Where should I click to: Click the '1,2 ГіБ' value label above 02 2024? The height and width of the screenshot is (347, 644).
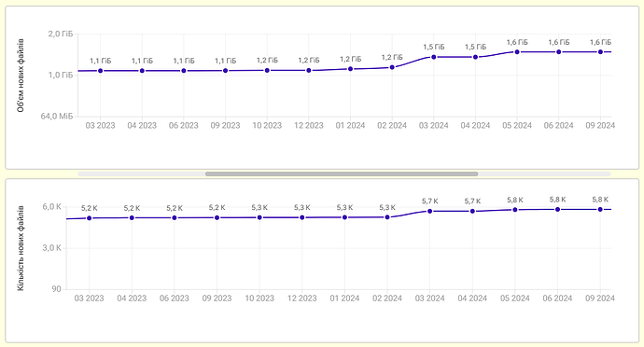[x=392, y=57]
